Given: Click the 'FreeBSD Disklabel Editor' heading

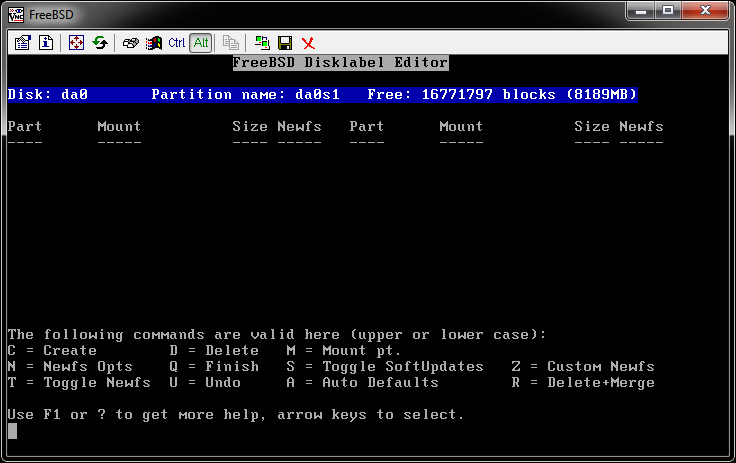Looking at the screenshot, I should click(x=341, y=62).
